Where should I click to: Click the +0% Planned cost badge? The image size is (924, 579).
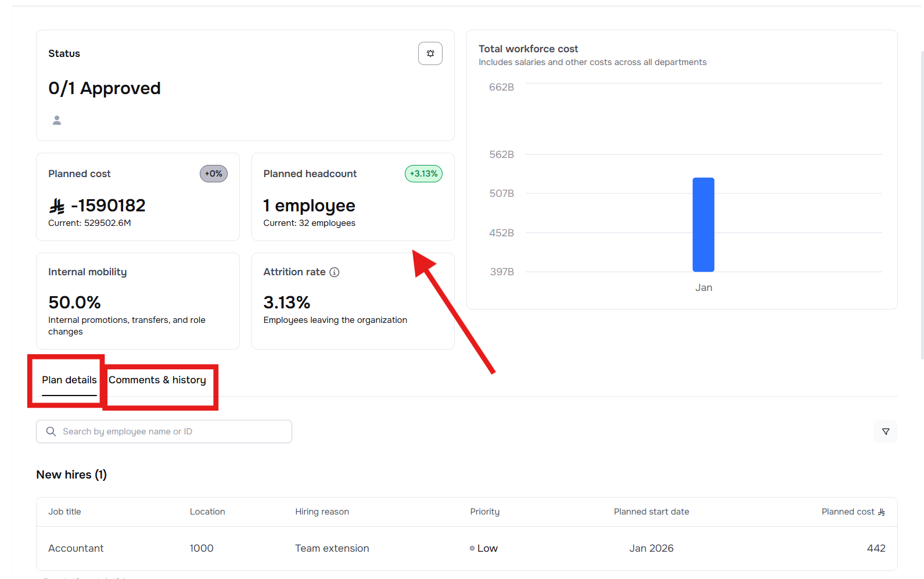214,174
